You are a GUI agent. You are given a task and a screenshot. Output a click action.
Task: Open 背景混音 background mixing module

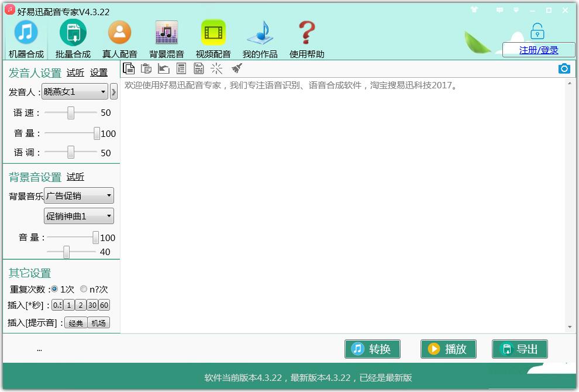click(166, 39)
